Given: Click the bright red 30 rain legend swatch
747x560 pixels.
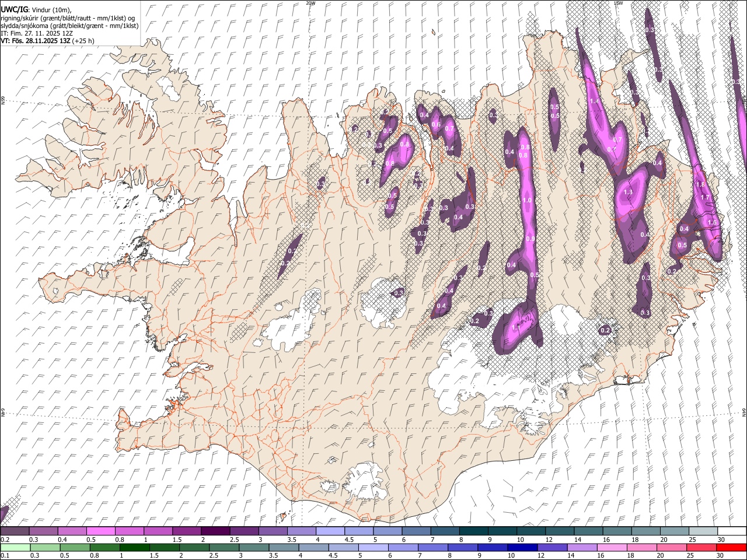Looking at the screenshot, I should click(x=732, y=547).
